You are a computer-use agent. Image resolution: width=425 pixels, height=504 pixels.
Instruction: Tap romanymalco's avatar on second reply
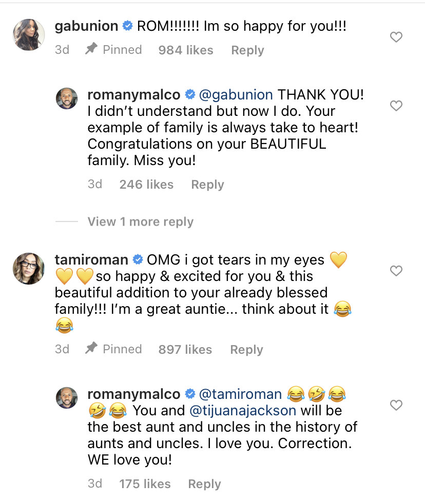click(x=67, y=398)
